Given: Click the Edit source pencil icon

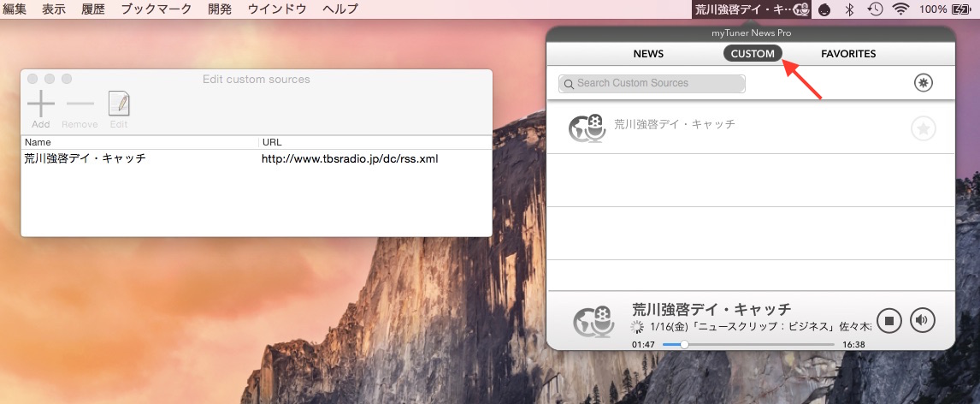Looking at the screenshot, I should [119, 104].
